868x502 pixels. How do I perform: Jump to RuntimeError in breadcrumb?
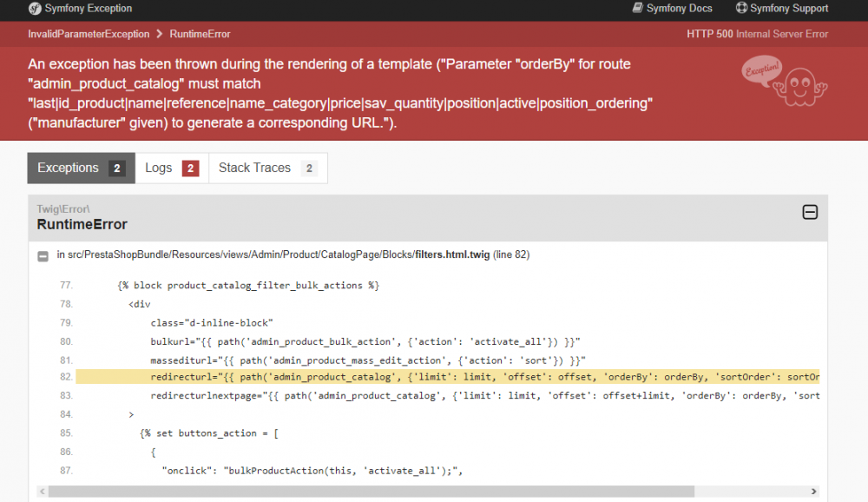(x=200, y=34)
